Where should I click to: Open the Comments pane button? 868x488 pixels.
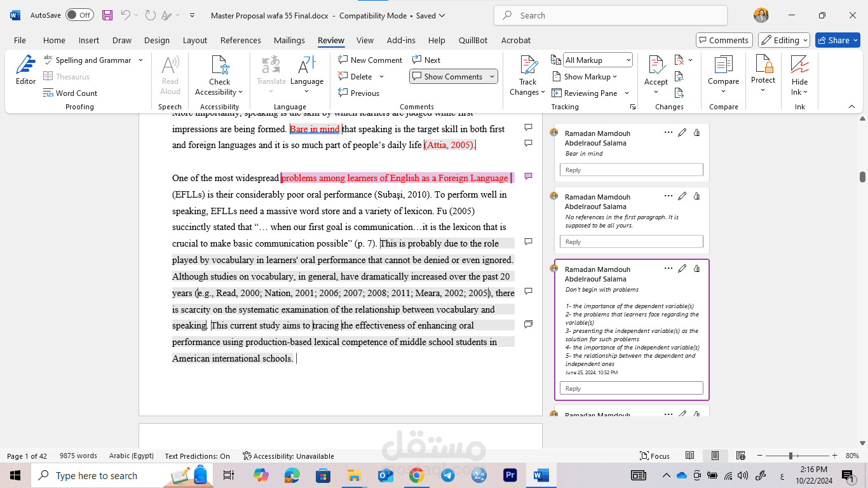[724, 40]
